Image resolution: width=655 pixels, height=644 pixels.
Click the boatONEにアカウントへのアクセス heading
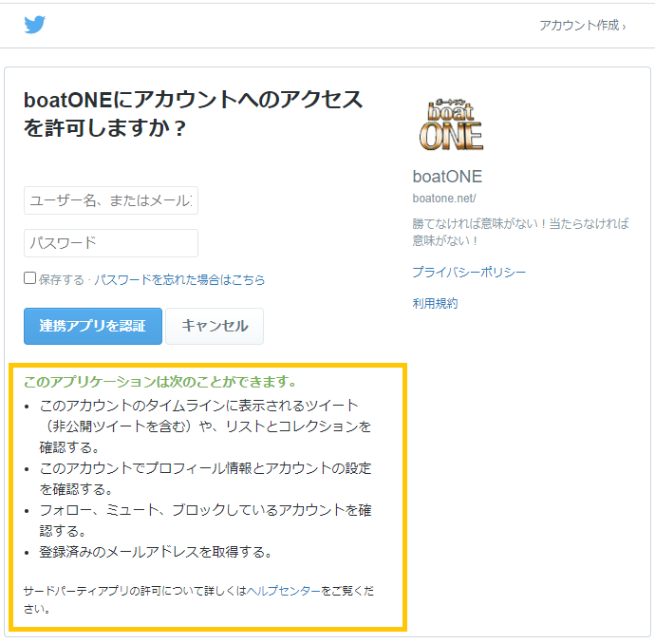pyautogui.click(x=193, y=113)
